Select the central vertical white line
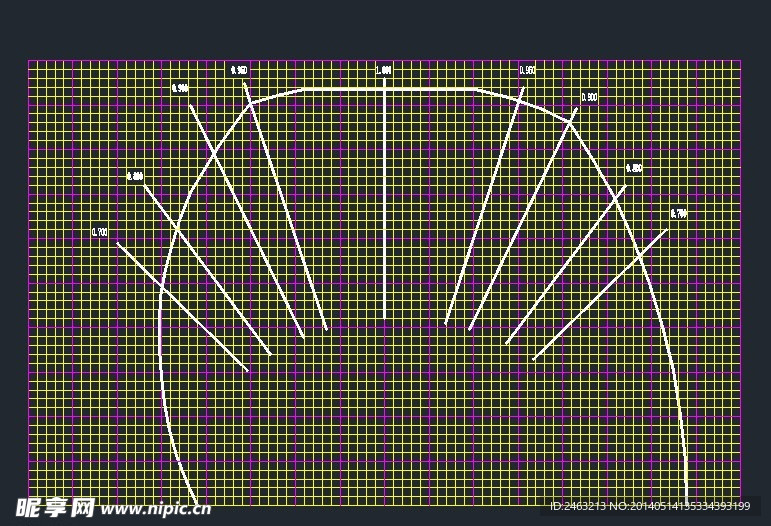Viewport: 771px width, 526px height. pos(385,200)
